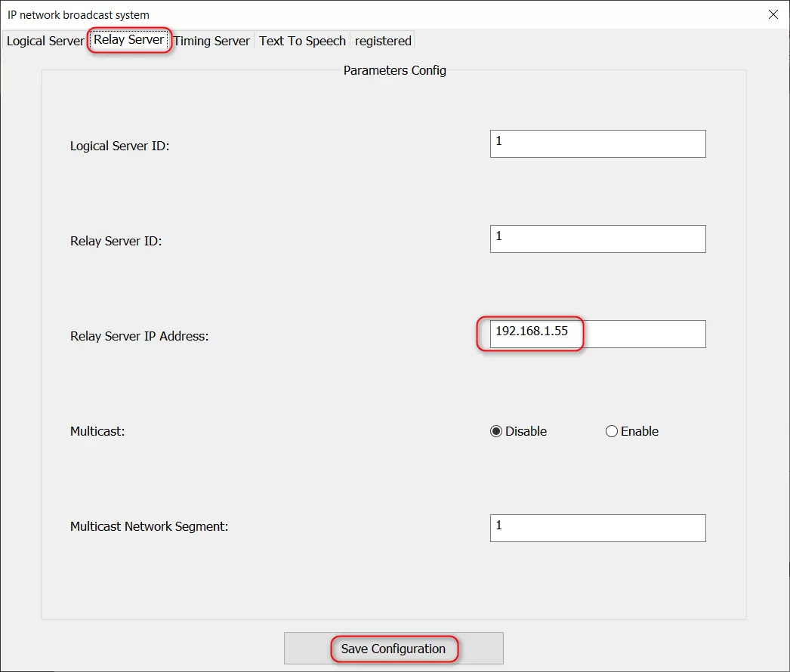
Task: Focus the Relay Server ID text box
Action: (597, 239)
